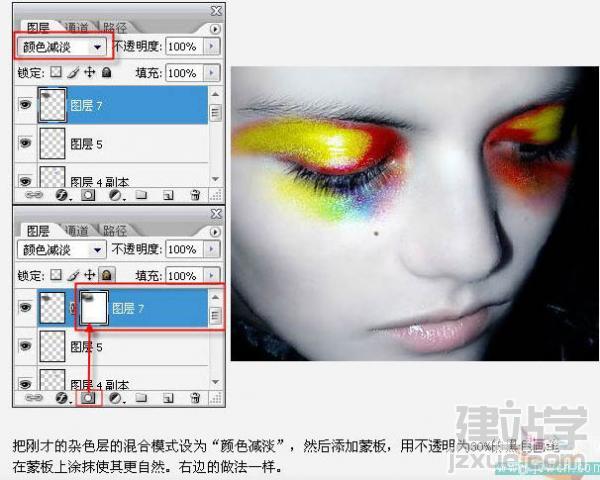Select 图层 7 mask thumbnail in lower panel
This screenshot has height=480, width=600.
click(x=94, y=308)
